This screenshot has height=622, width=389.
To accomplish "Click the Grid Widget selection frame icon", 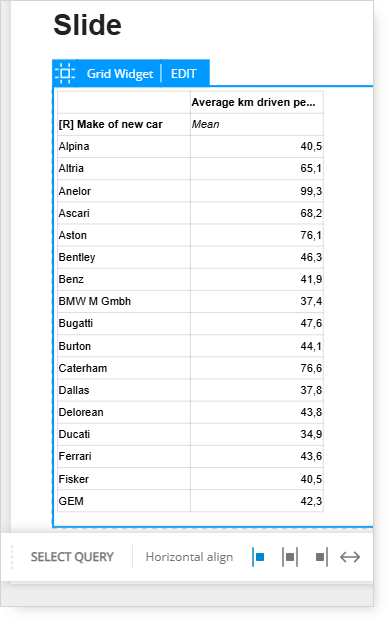I will 65,73.
